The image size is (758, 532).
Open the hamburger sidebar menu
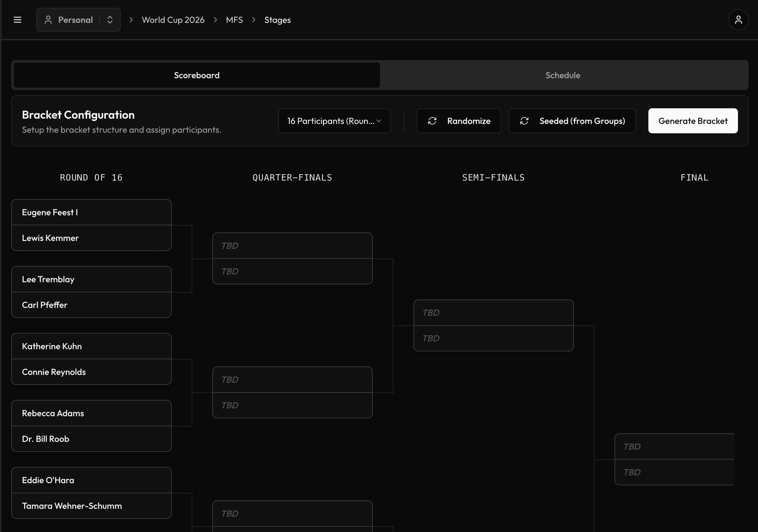(x=18, y=20)
